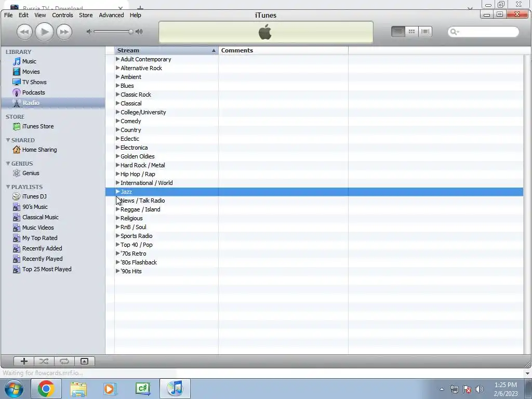This screenshot has width=532, height=399.
Task: Adjust the volume slider knob
Action: (130, 32)
